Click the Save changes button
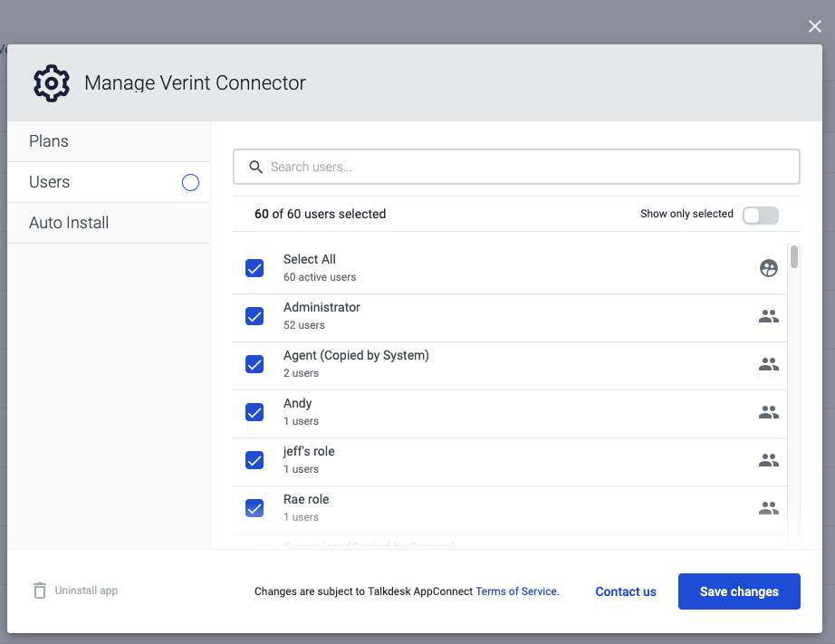835x644 pixels. 739,591
